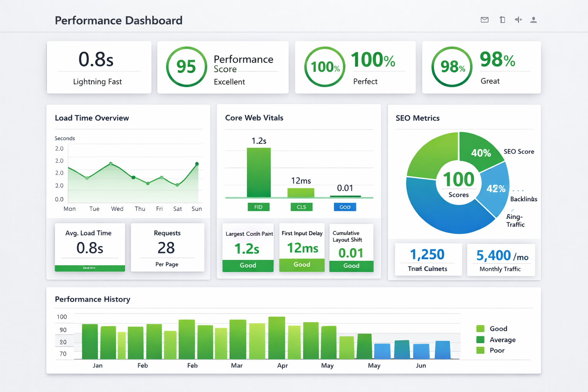The image size is (588, 392).
Task: Click the Sun data point on line chart
Action: coord(197,164)
